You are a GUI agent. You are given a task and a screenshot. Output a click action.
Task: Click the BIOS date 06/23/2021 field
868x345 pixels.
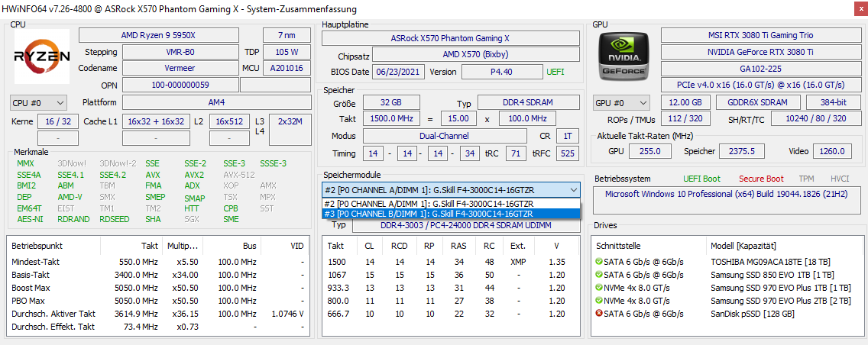point(399,72)
